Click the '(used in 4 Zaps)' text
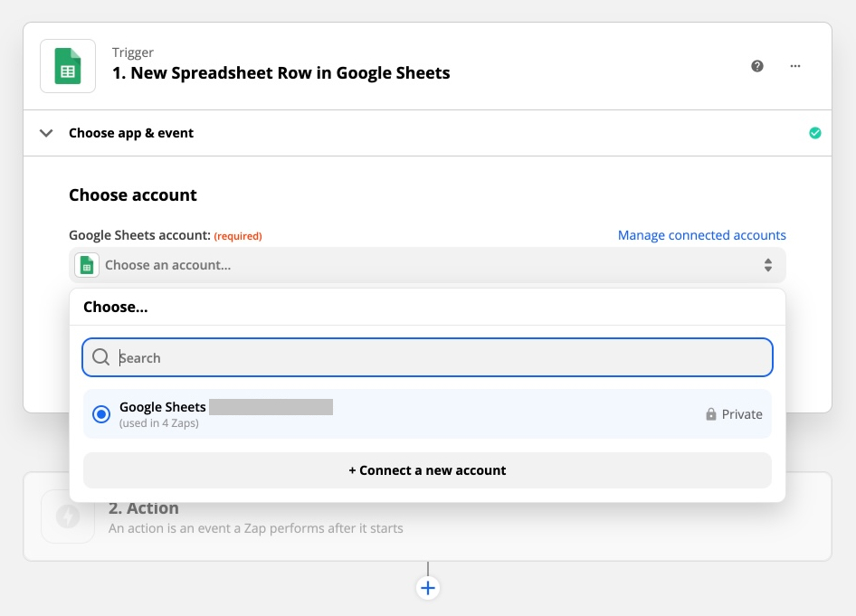 tap(159, 423)
